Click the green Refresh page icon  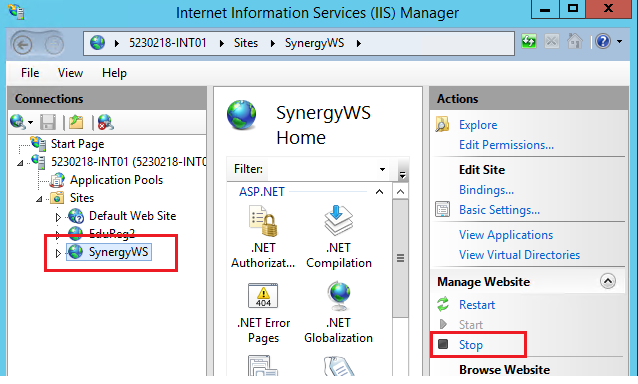pyautogui.click(x=529, y=41)
